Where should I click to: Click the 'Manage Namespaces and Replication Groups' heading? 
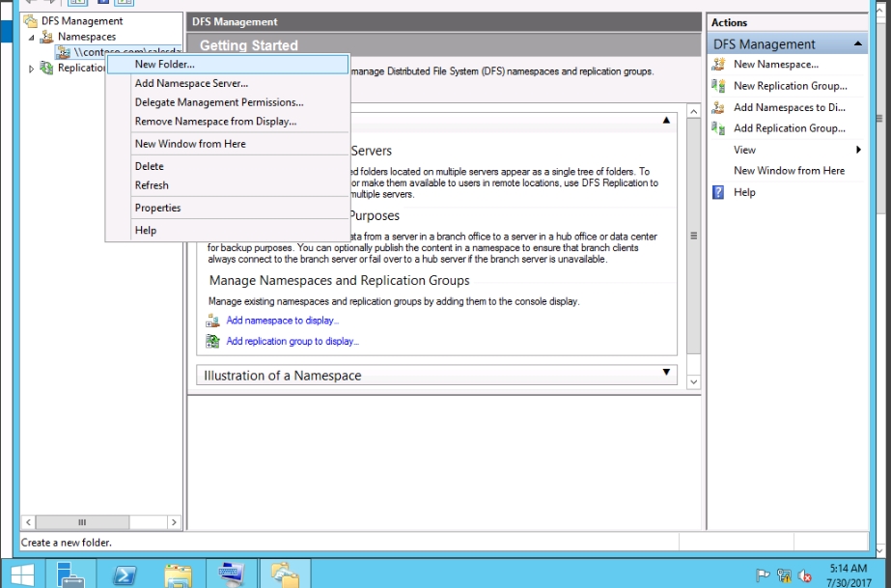[339, 281]
